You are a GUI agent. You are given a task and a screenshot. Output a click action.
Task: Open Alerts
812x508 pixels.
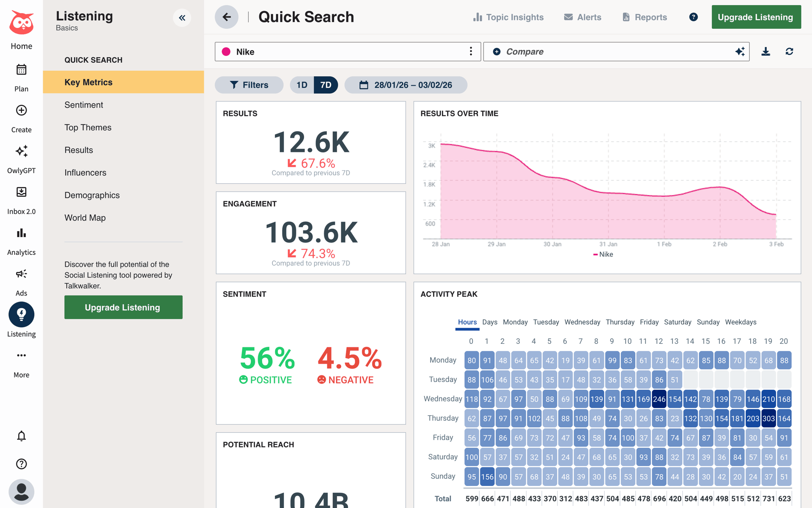583,17
